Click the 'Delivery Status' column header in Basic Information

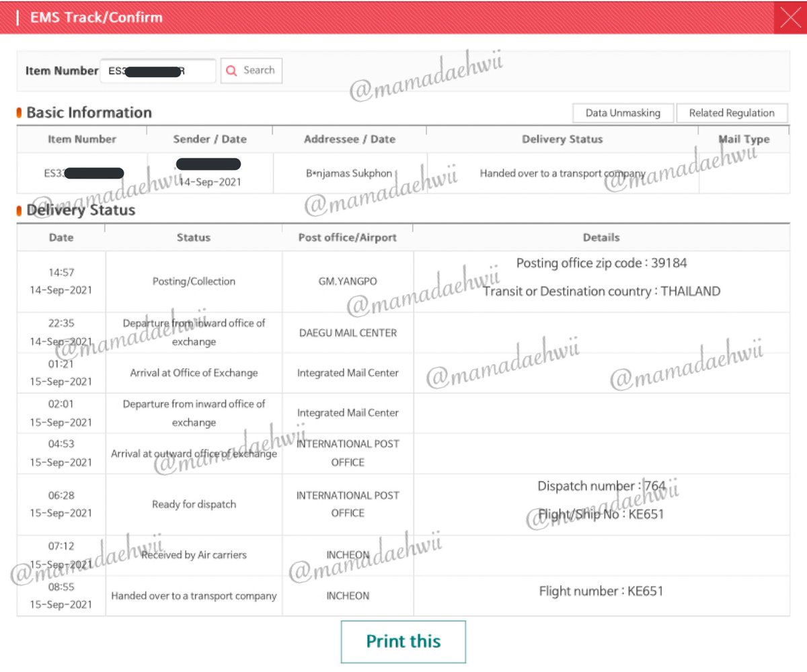tap(563, 140)
